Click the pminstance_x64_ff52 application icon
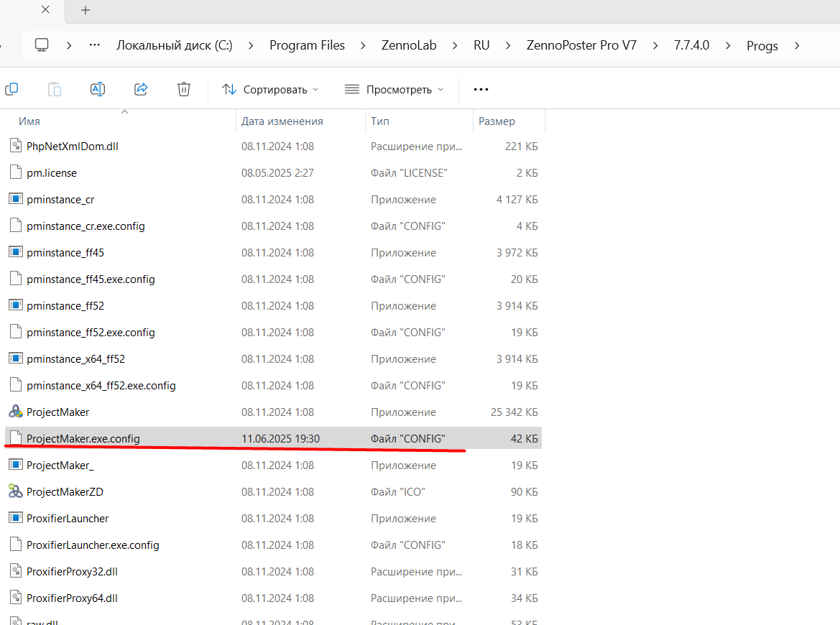This screenshot has height=625, width=840. pos(16,358)
